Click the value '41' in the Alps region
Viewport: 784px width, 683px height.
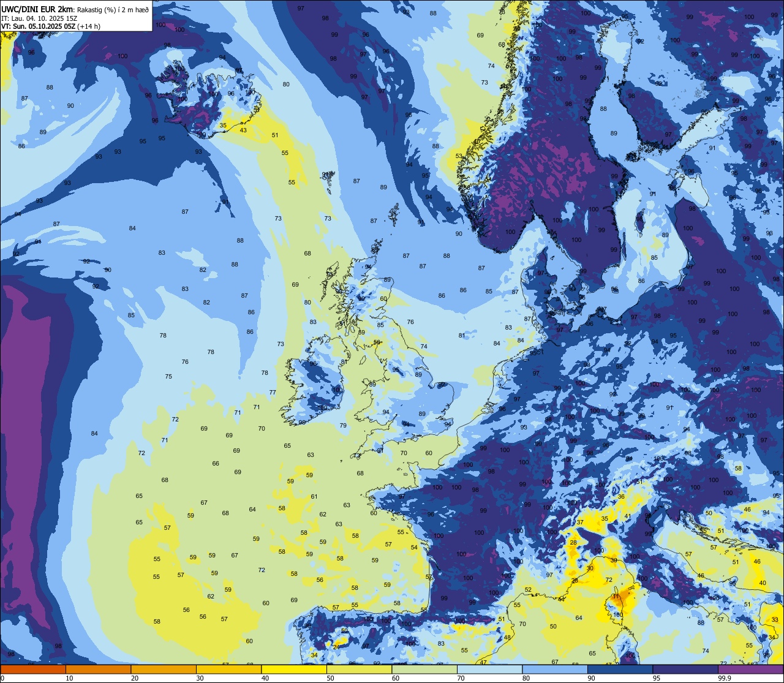627,516
